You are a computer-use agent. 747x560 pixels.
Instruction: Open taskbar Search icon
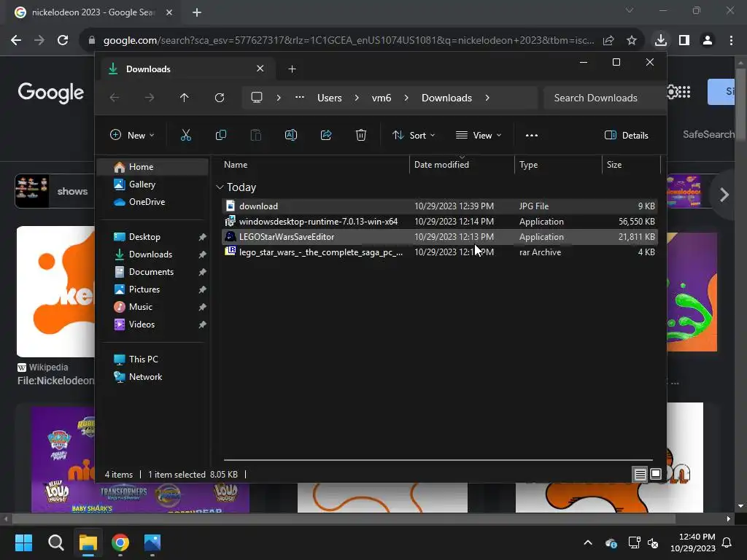[x=55, y=542]
